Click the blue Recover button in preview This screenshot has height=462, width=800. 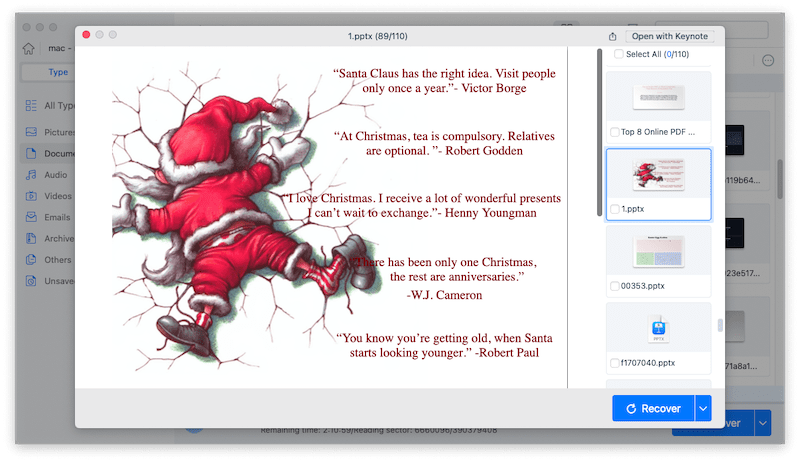653,408
